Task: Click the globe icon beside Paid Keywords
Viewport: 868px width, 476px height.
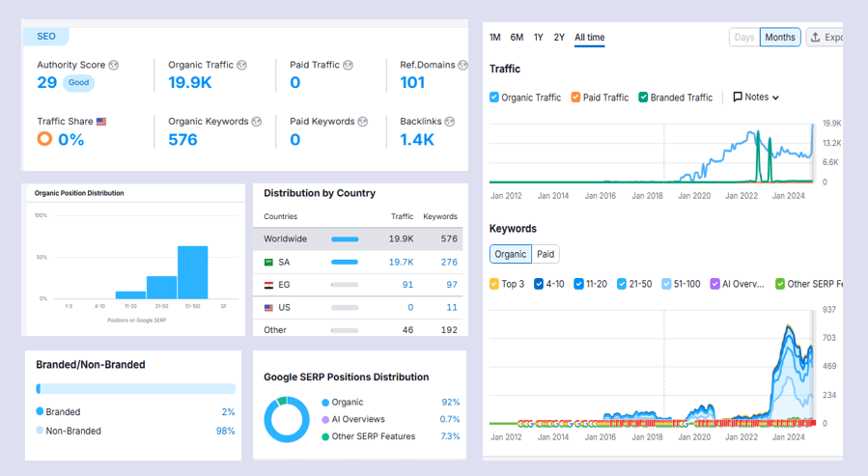Action: click(363, 122)
